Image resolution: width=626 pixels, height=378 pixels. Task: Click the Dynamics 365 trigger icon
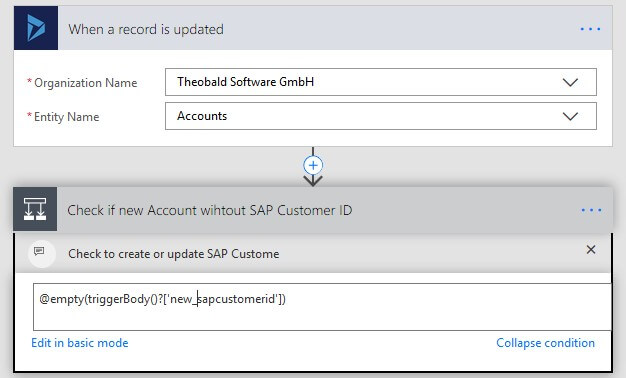click(x=36, y=28)
